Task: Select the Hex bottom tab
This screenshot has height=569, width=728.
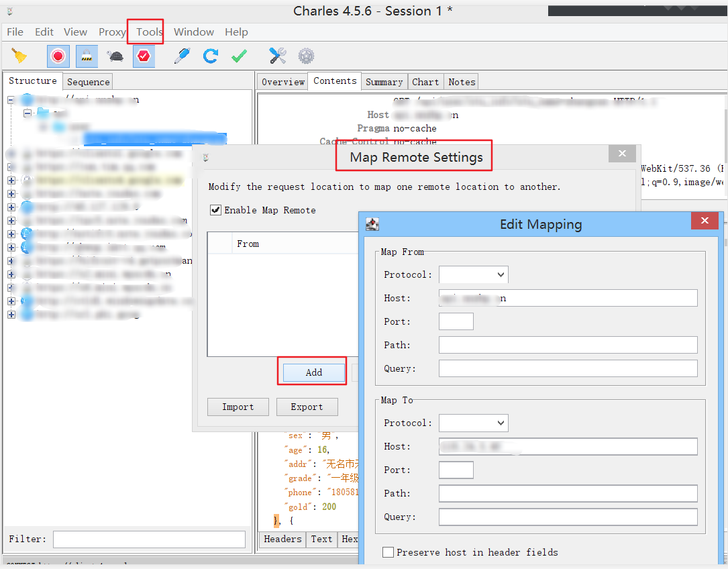Action: (349, 539)
